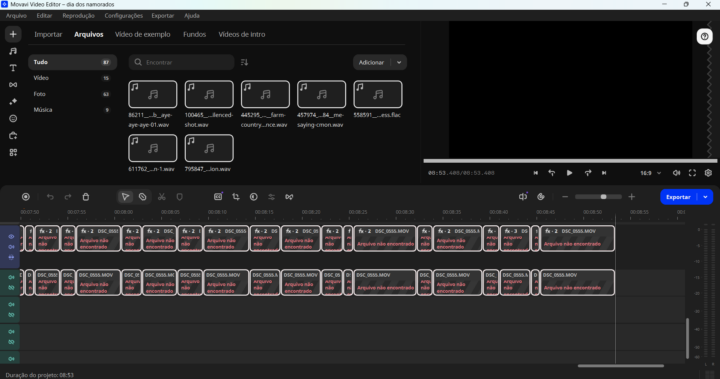Image resolution: width=720 pixels, height=379 pixels.
Task: Skip to previous clip in preview
Action: (x=535, y=173)
